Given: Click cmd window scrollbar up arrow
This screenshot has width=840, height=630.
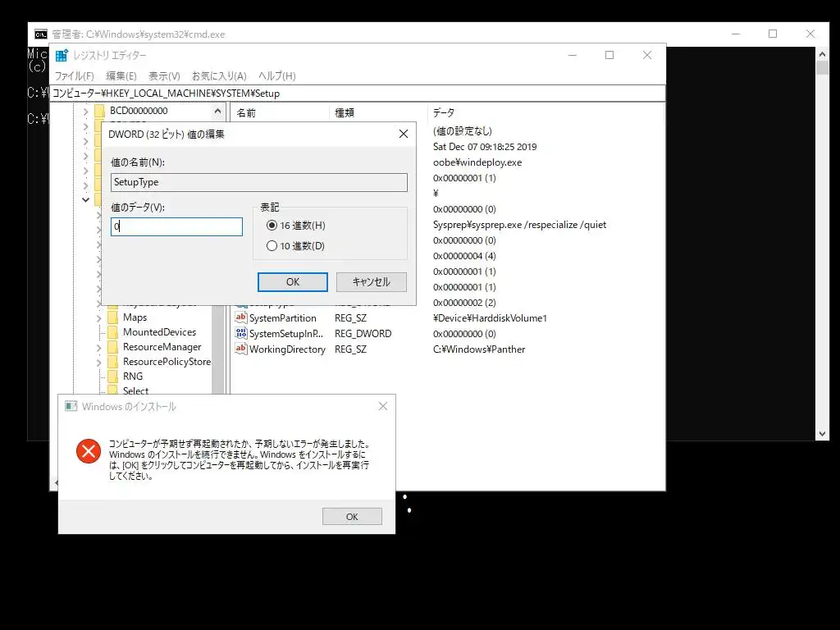Looking at the screenshot, I should coord(822,53).
